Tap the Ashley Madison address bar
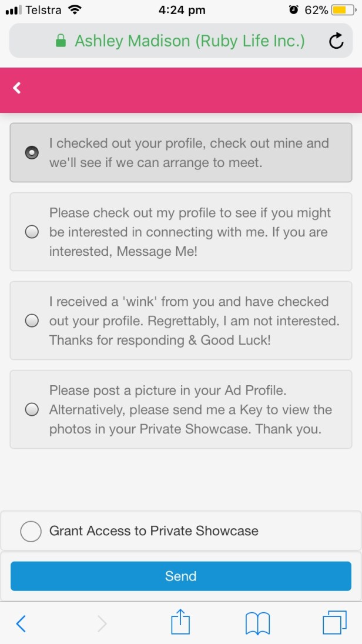Viewport: 362px width, 644px height. pos(189,41)
